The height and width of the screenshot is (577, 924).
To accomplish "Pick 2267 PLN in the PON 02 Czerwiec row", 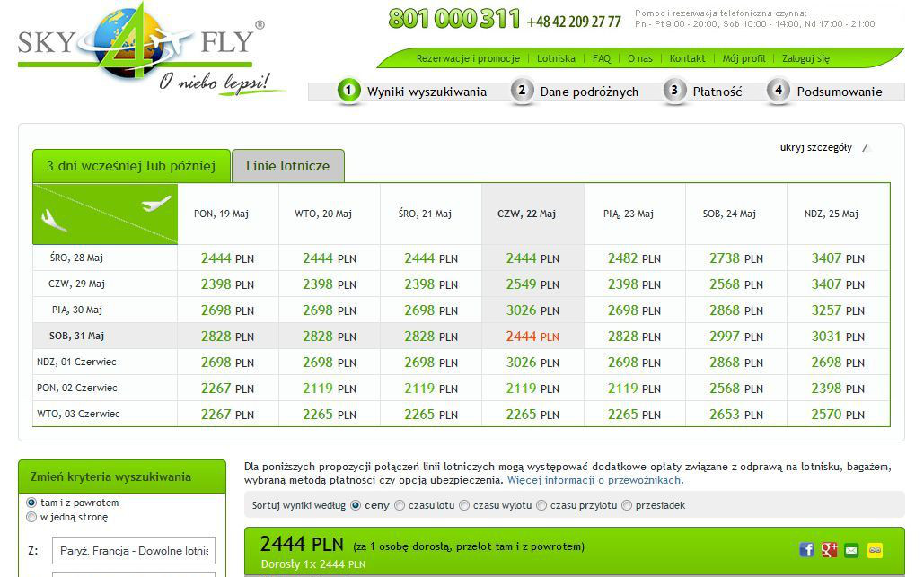I will tap(227, 388).
